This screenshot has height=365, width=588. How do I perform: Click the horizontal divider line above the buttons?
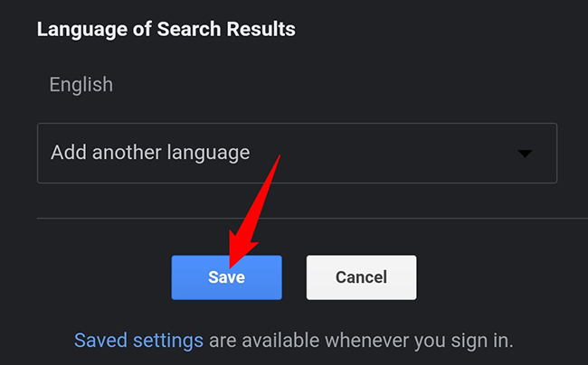click(312, 219)
